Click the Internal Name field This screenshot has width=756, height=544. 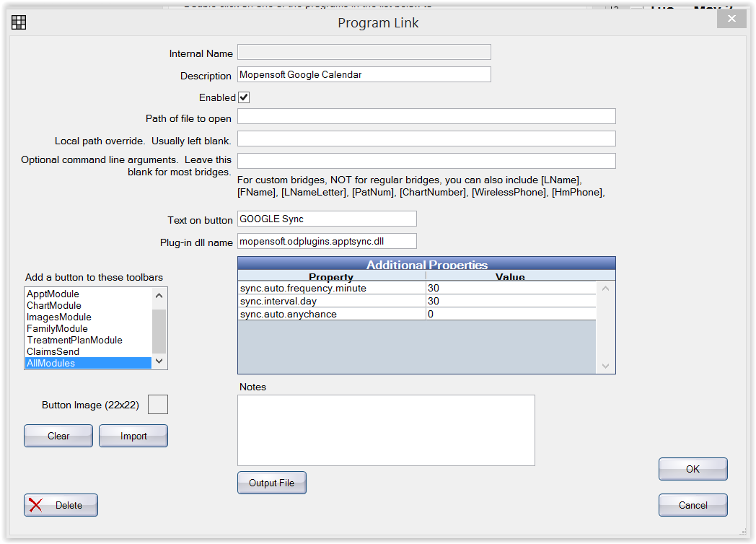pos(364,52)
